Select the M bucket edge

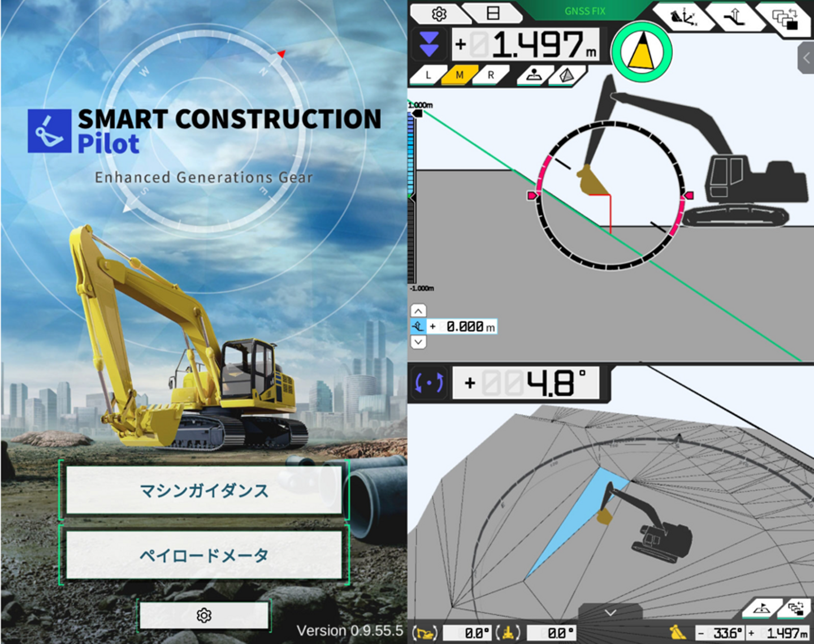460,75
